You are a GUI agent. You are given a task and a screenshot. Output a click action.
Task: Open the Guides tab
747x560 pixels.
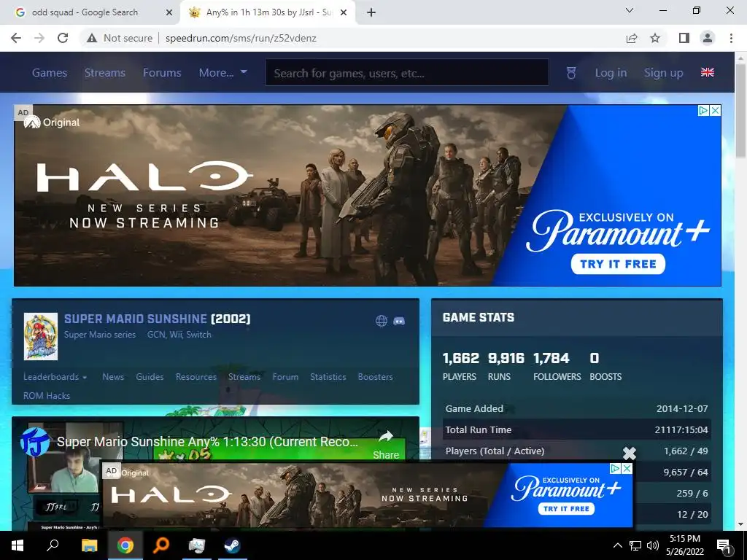(150, 377)
